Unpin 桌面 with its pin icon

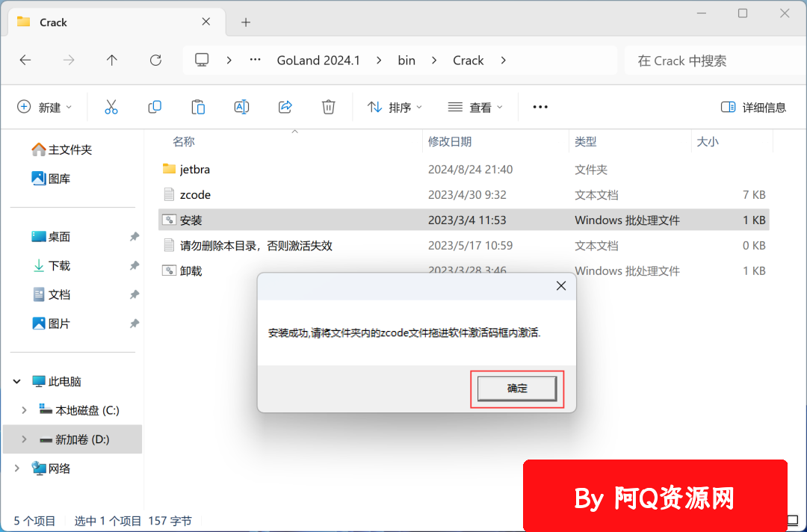(x=134, y=237)
